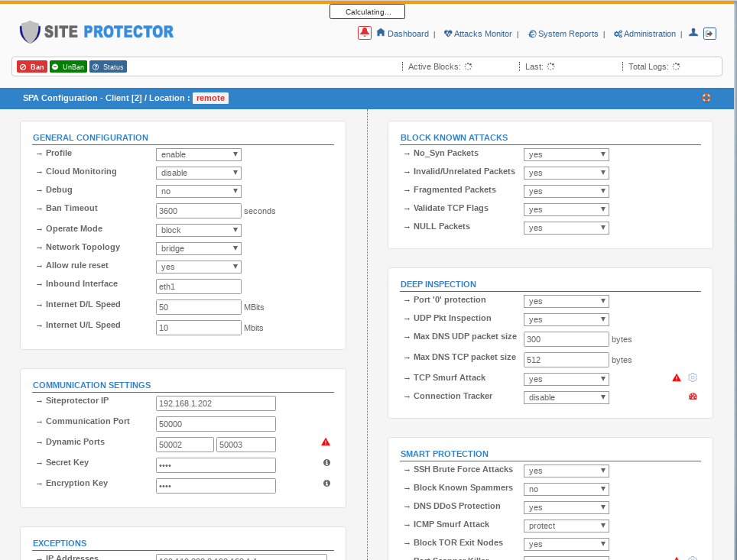
Task: Open the Administration menu
Action: tap(645, 34)
